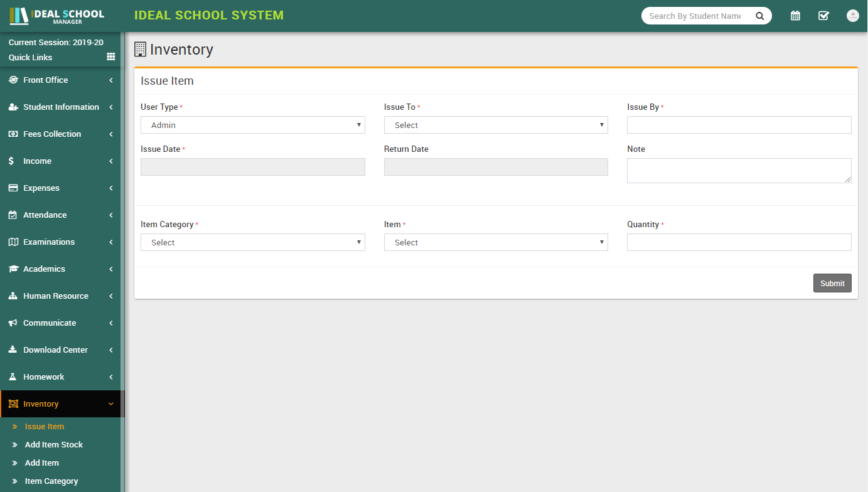Screen dimensions: 868x492
Task: Open the Download Center menu
Action: click(60, 350)
